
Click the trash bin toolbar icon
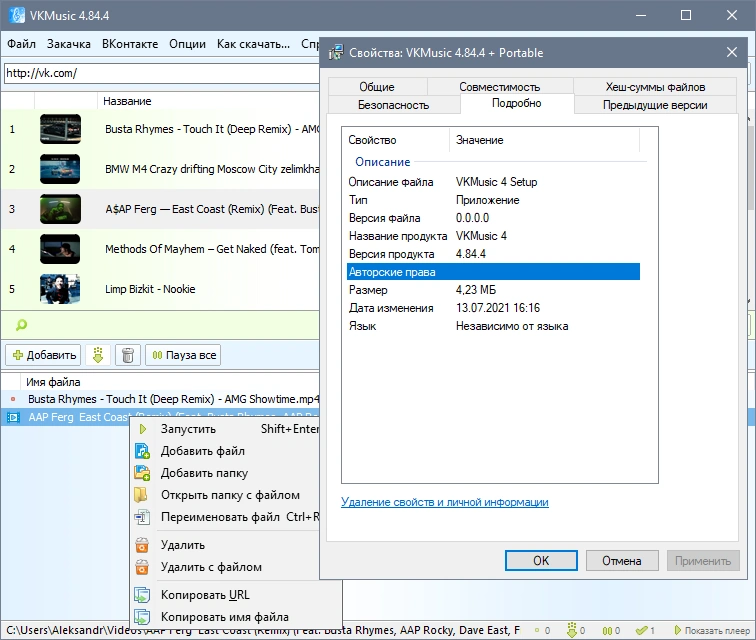[x=128, y=355]
